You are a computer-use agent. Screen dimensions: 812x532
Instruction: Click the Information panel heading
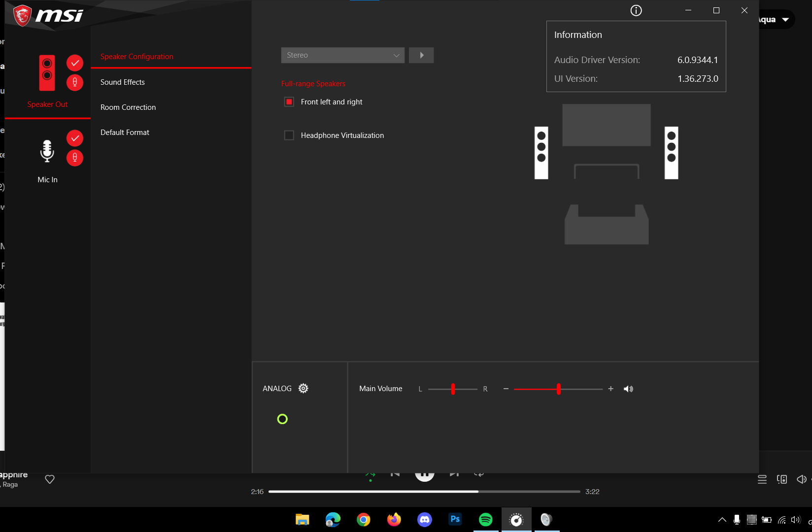[x=578, y=35]
